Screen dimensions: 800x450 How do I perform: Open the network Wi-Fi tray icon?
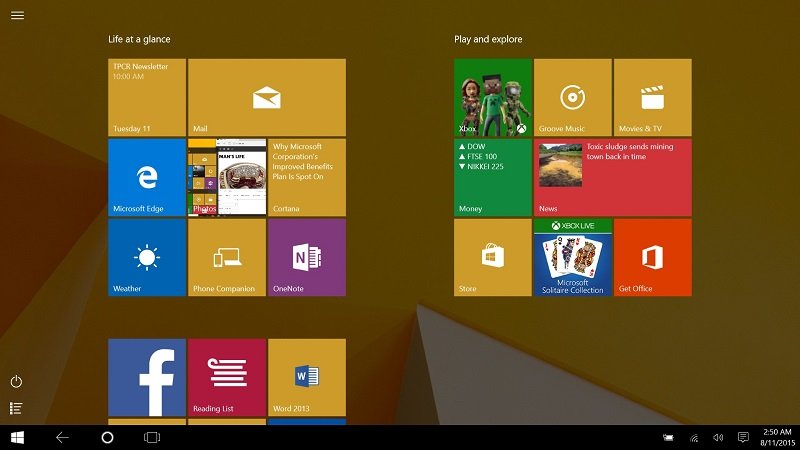(x=694, y=438)
